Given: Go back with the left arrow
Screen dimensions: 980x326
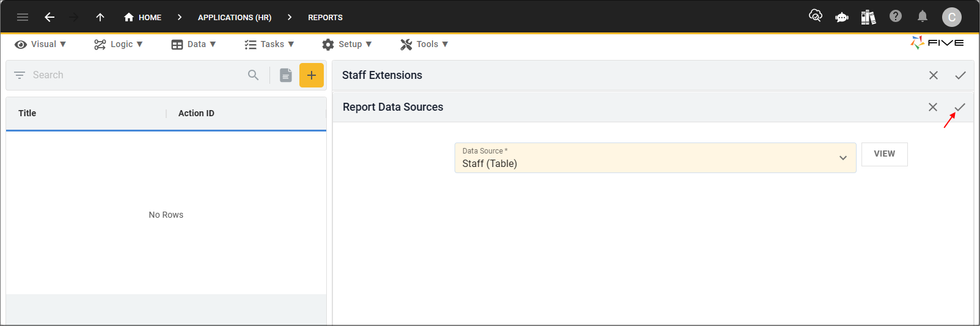Looking at the screenshot, I should 49,17.
